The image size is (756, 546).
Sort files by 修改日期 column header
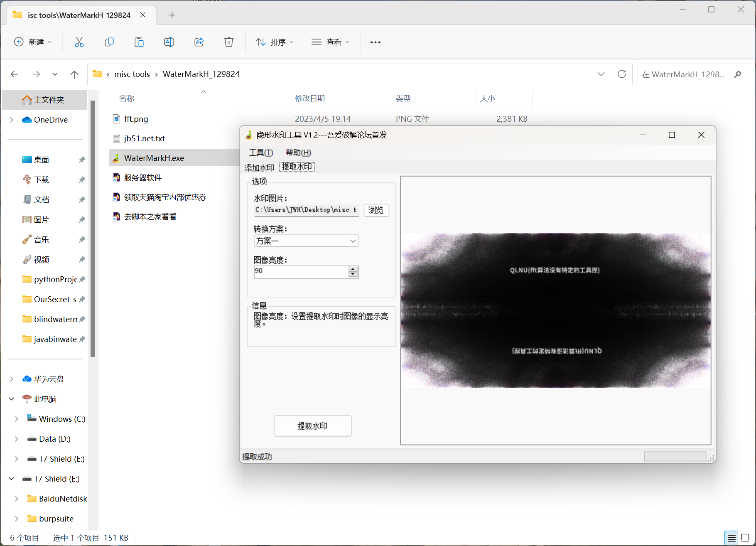[x=310, y=98]
